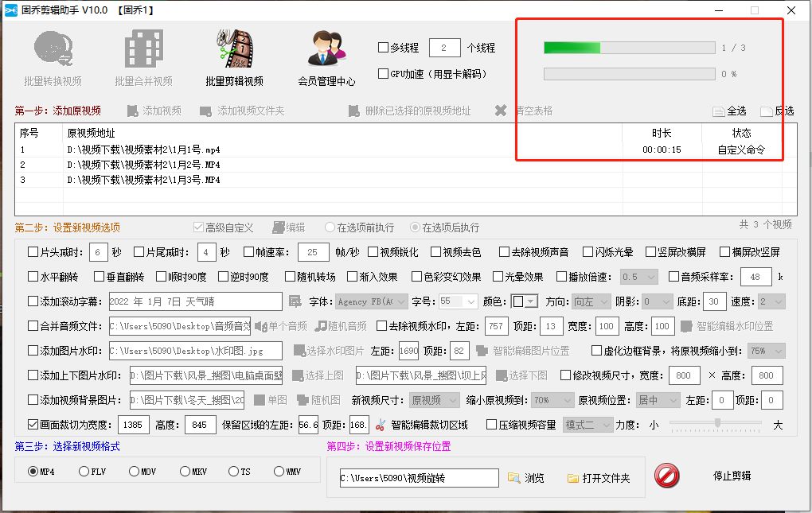Open the 字体 Agency FB dropdown
The width and height of the screenshot is (812, 513).
coord(371,301)
